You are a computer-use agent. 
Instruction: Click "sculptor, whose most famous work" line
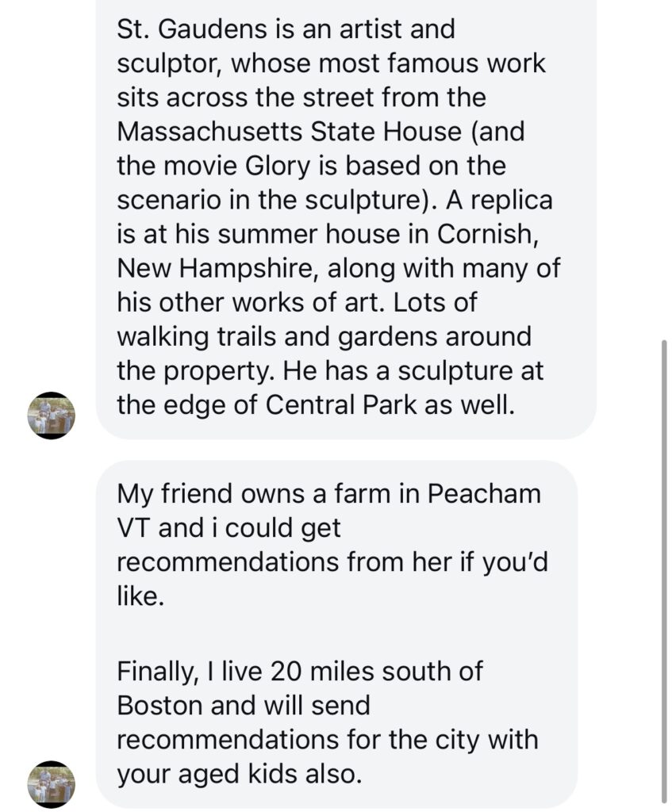[331, 64]
